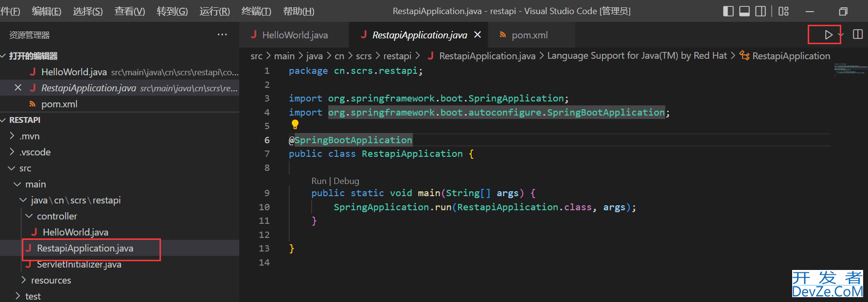868x302 pixels.
Task: Open the 查看(V) menu
Action: [x=130, y=11]
